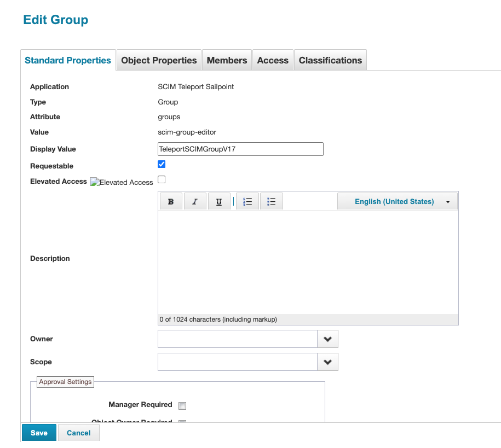Insert a numbered list in the Description
The width and height of the screenshot is (501, 448).
click(x=247, y=201)
